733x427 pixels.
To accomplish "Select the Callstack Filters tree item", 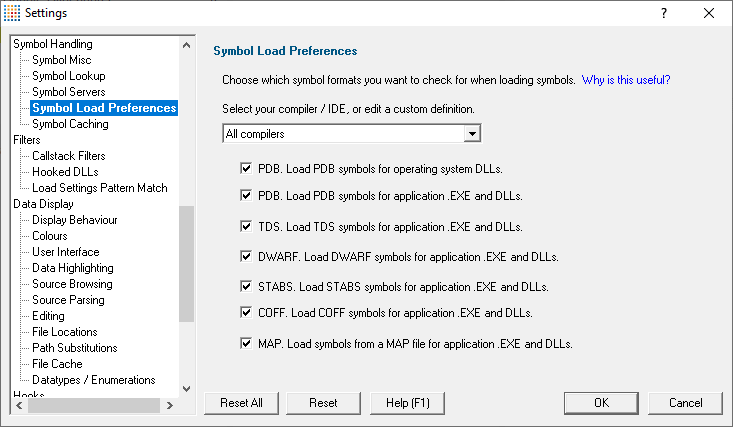I will click(x=69, y=156).
